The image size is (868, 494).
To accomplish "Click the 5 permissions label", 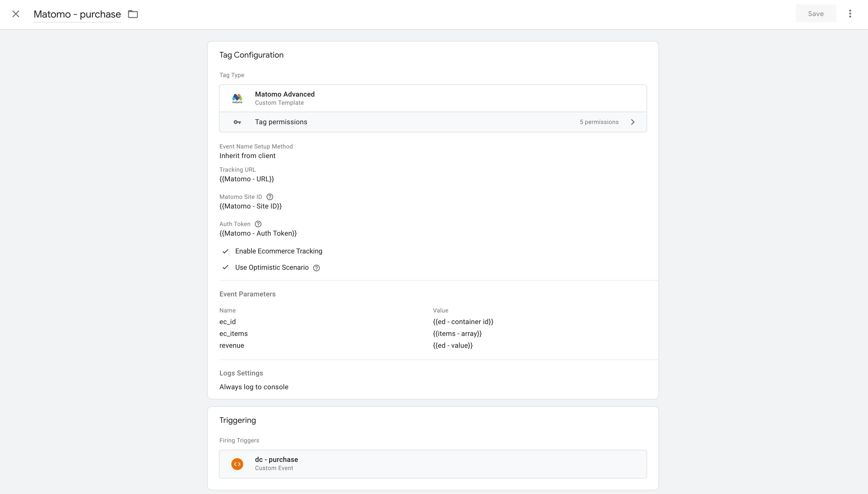I will coord(599,122).
